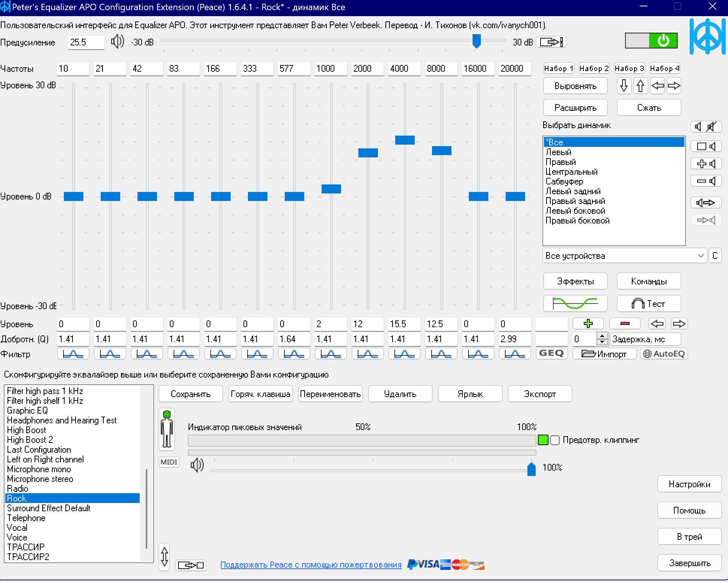Click the vertical expand arrows below the presets
Image resolution: width=728 pixels, height=583 pixels.
pos(164,557)
